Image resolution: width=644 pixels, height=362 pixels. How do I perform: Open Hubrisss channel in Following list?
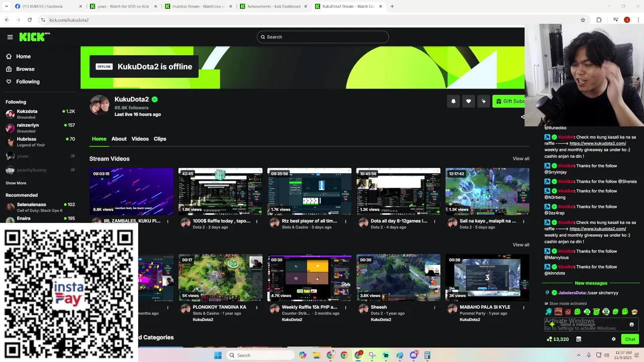tap(40, 142)
